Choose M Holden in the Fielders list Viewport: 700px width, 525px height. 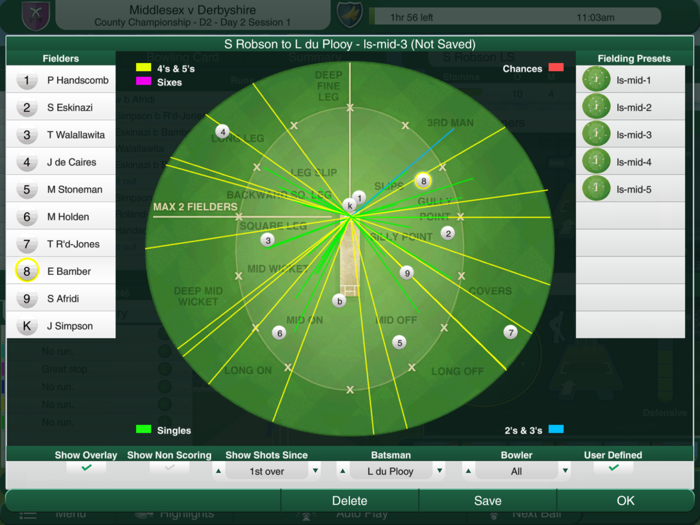click(x=61, y=217)
